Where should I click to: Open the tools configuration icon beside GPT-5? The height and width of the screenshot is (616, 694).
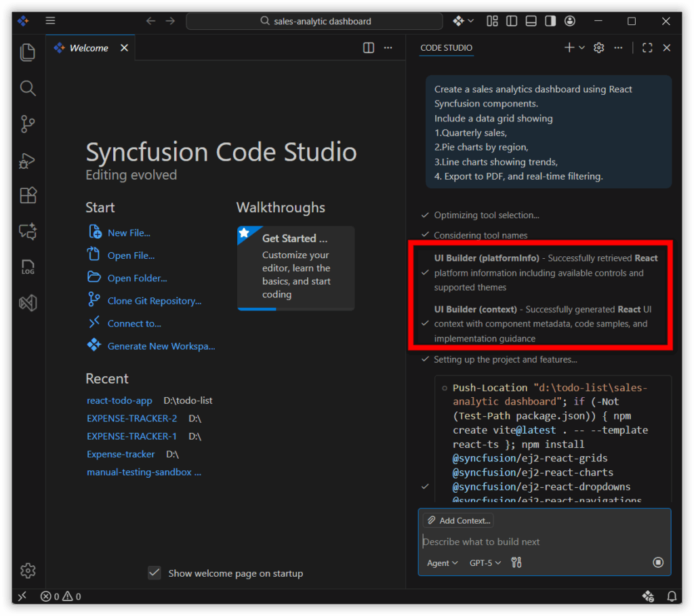(516, 562)
